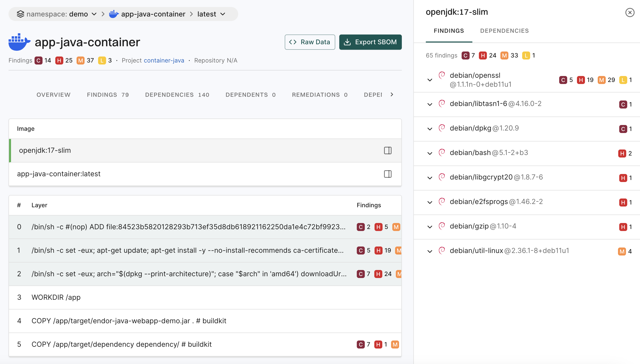Image resolution: width=640 pixels, height=364 pixels.
Task: Click the Docker whale icon in breadcrumb
Action: click(x=114, y=14)
